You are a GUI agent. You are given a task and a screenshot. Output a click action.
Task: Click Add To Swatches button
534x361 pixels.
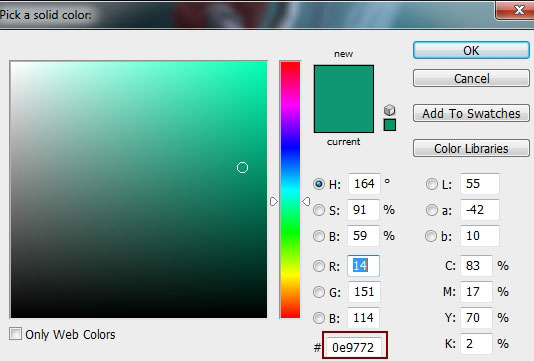point(471,113)
